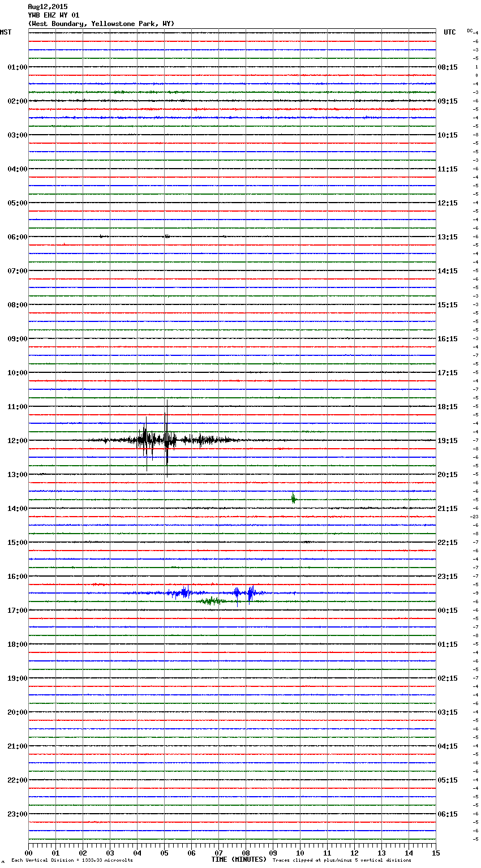
Task: Click the West Boundary, Yellowstone Park location text
Action: [x=101, y=24]
